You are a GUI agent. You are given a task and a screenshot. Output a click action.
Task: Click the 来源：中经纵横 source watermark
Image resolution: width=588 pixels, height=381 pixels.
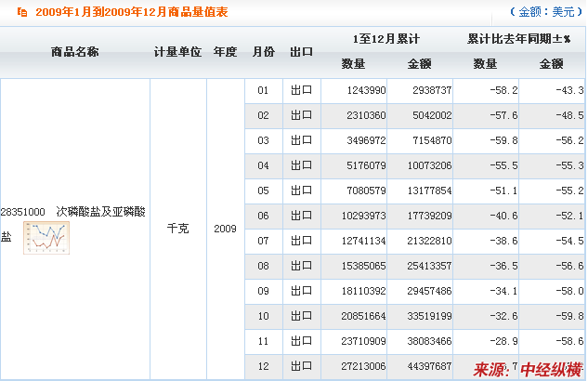click(526, 367)
